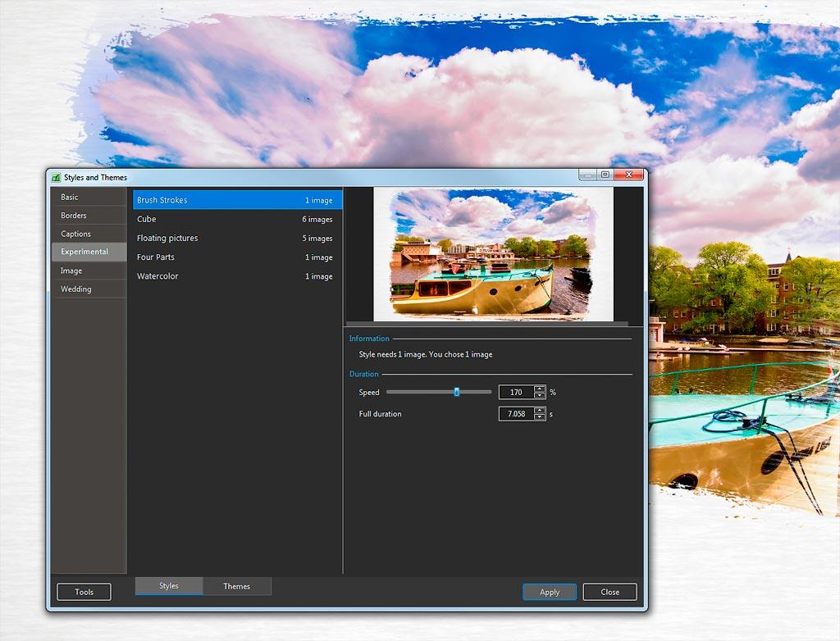Increase Speed with the up arrow
Screen dimensions: 840x641
pos(540,389)
